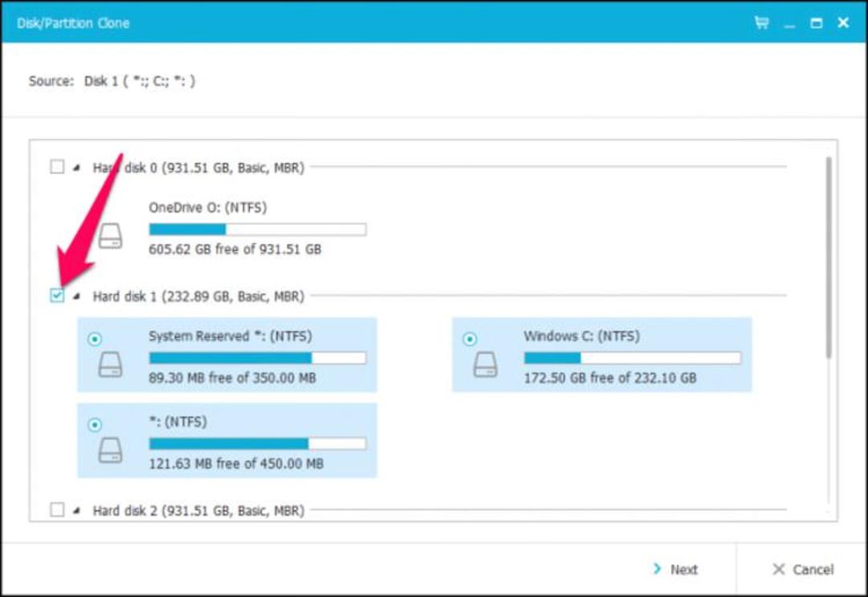The image size is (868, 597).
Task: Open the shopping cart purchase icon
Action: point(762,22)
